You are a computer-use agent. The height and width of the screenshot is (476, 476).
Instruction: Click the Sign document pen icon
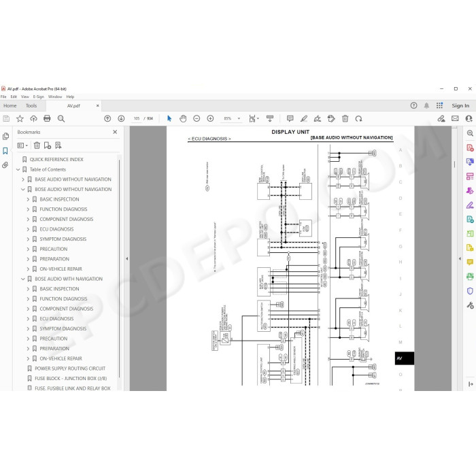pyautogui.click(x=318, y=119)
